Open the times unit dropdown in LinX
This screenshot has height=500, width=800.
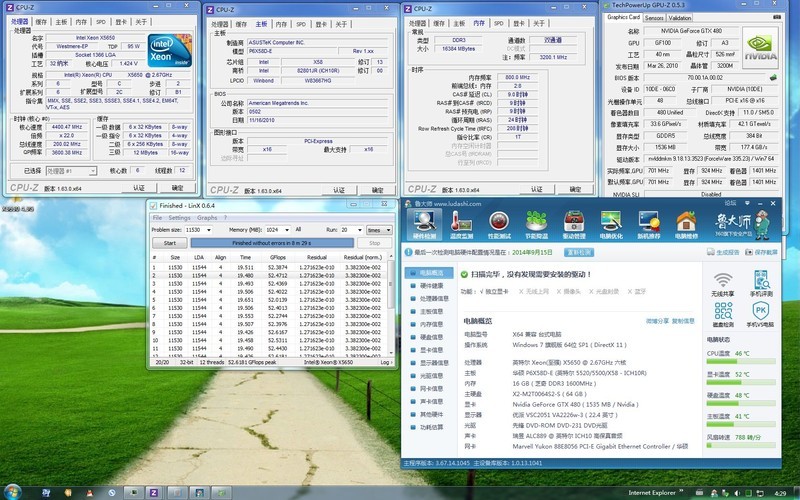(379, 230)
